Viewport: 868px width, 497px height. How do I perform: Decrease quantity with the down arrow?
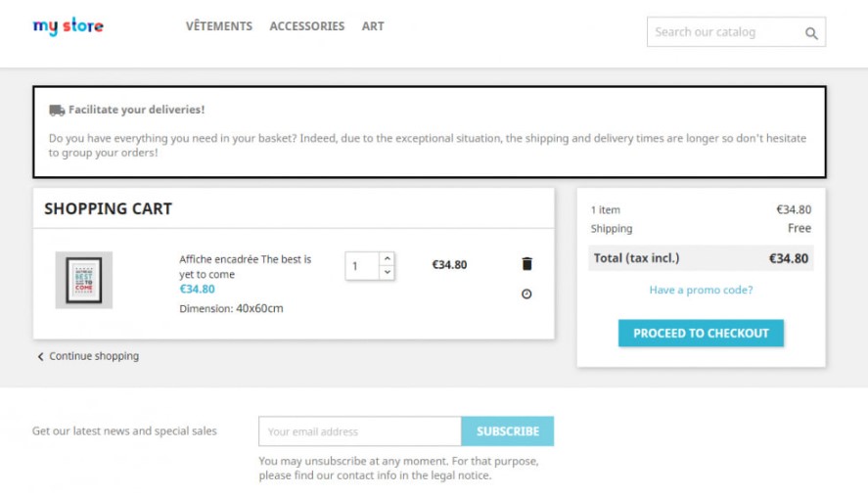click(x=388, y=272)
